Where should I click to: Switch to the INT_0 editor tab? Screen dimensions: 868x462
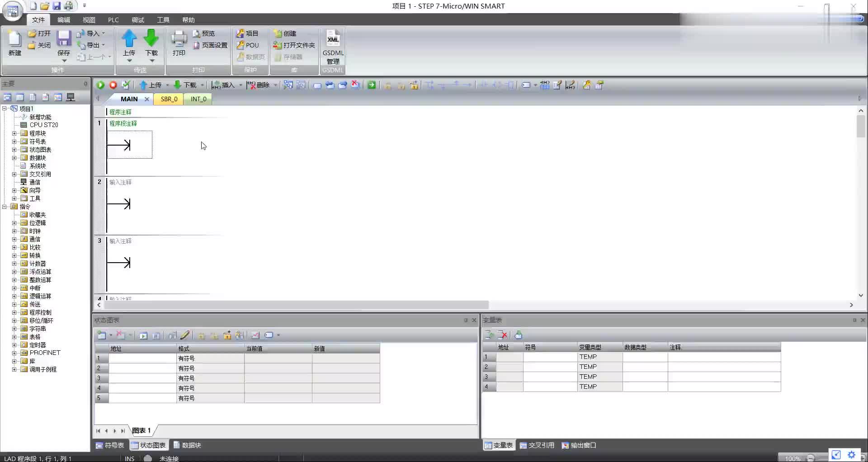click(198, 99)
